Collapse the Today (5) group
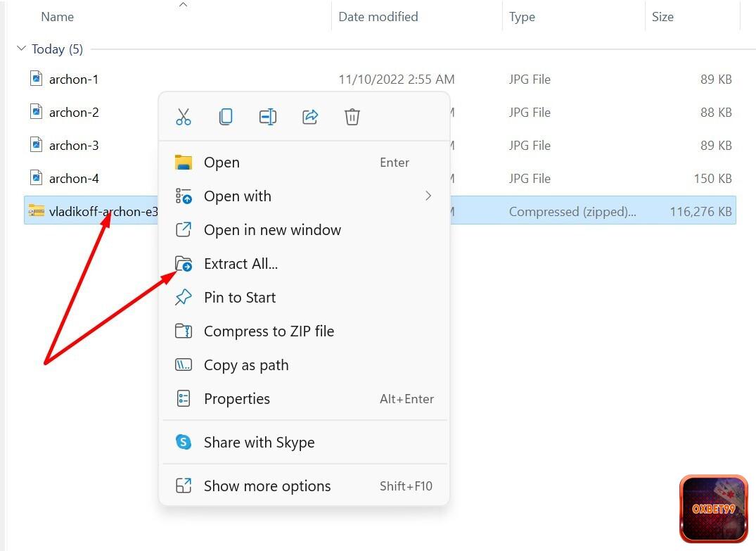756x551 pixels. pyautogui.click(x=21, y=49)
